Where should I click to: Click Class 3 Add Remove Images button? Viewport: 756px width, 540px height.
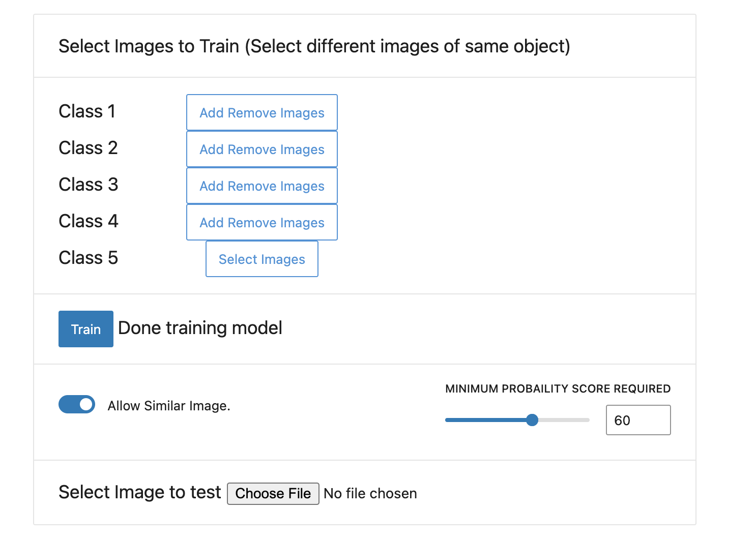261,186
